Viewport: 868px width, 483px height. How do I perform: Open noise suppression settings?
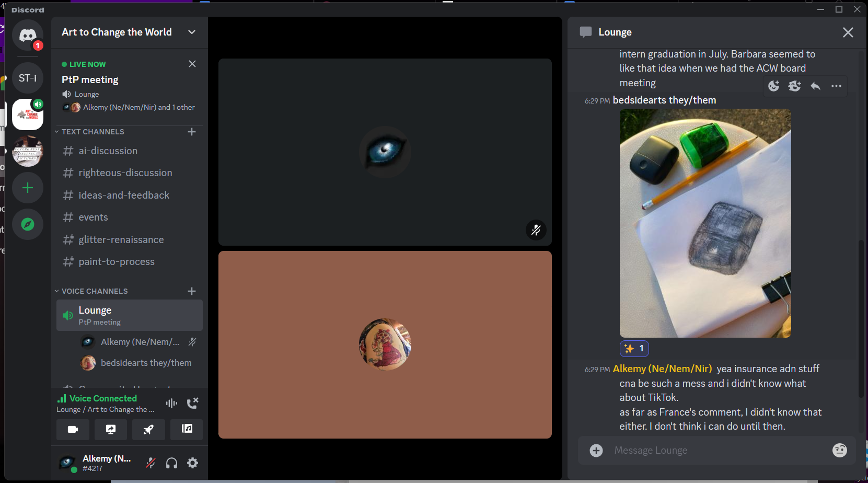click(171, 403)
